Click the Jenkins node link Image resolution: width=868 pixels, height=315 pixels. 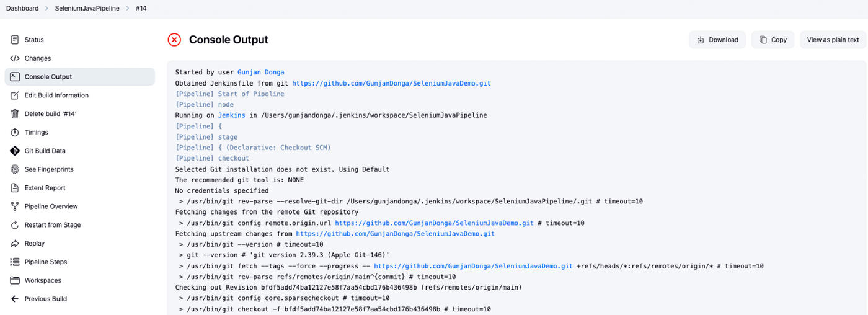coord(232,115)
